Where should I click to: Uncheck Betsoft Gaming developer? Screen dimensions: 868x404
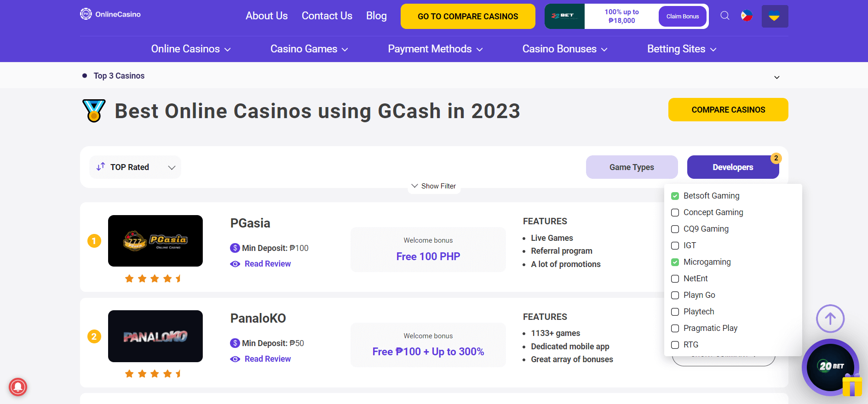point(675,196)
